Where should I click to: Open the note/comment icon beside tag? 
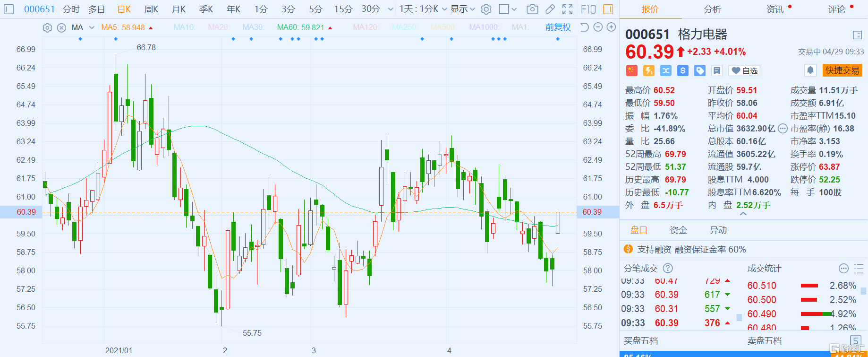tap(717, 70)
